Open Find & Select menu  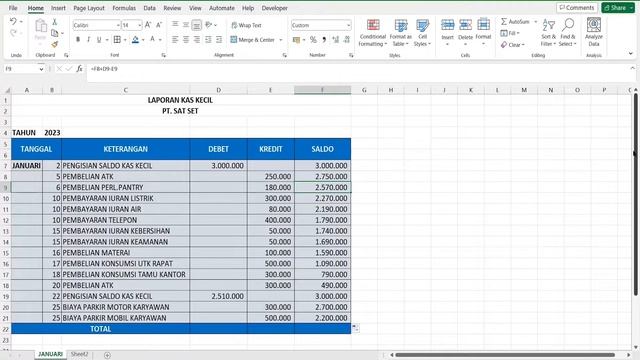567,33
